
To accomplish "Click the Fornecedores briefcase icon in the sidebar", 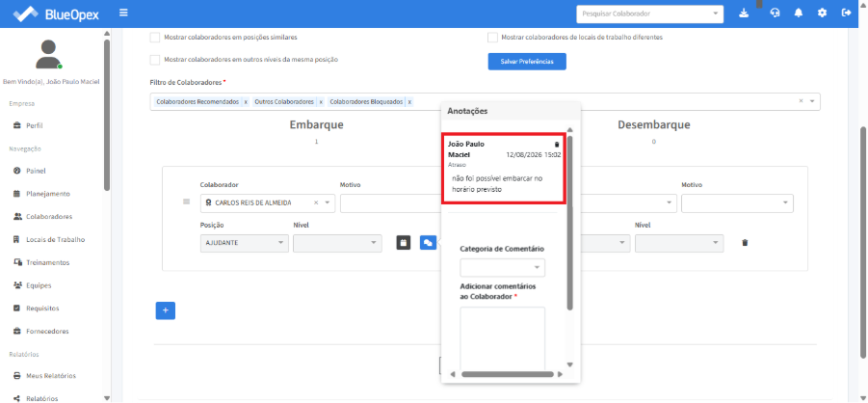I will (x=16, y=332).
